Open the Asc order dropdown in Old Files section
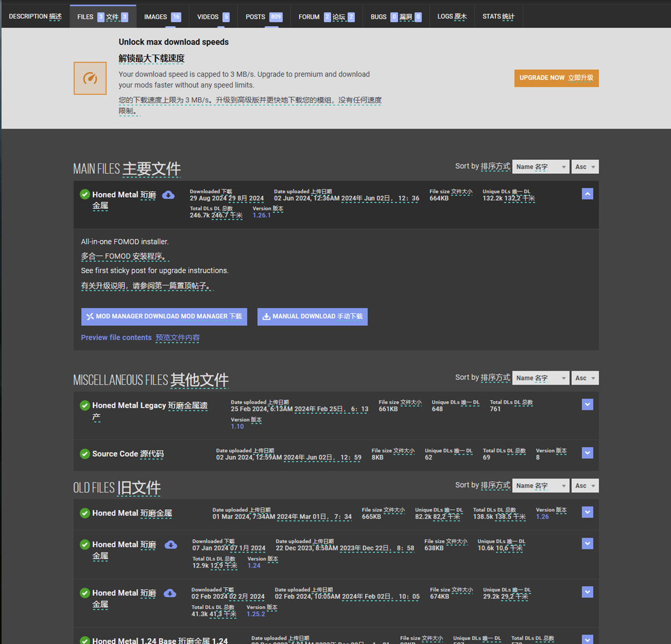 [x=585, y=485]
